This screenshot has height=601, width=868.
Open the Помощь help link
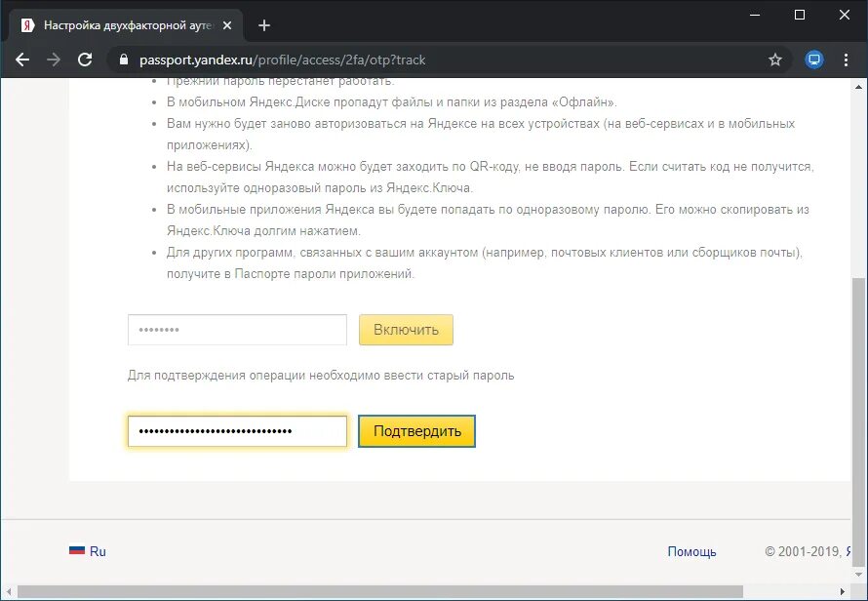[x=691, y=551]
